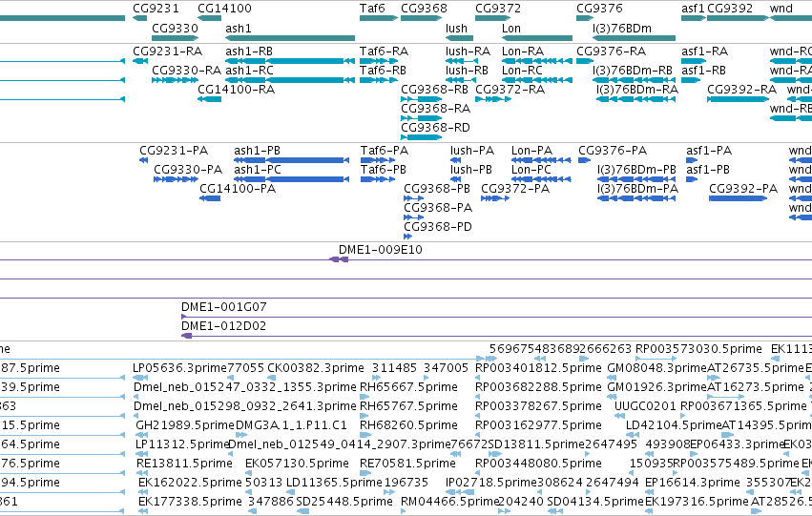Click the Taf6-RB transcript label

point(384,71)
